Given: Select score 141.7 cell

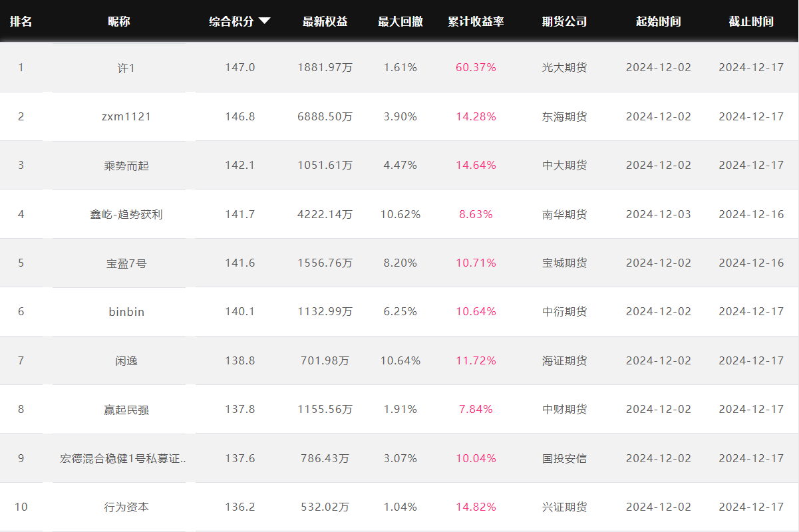Looking at the screenshot, I should [x=240, y=214].
